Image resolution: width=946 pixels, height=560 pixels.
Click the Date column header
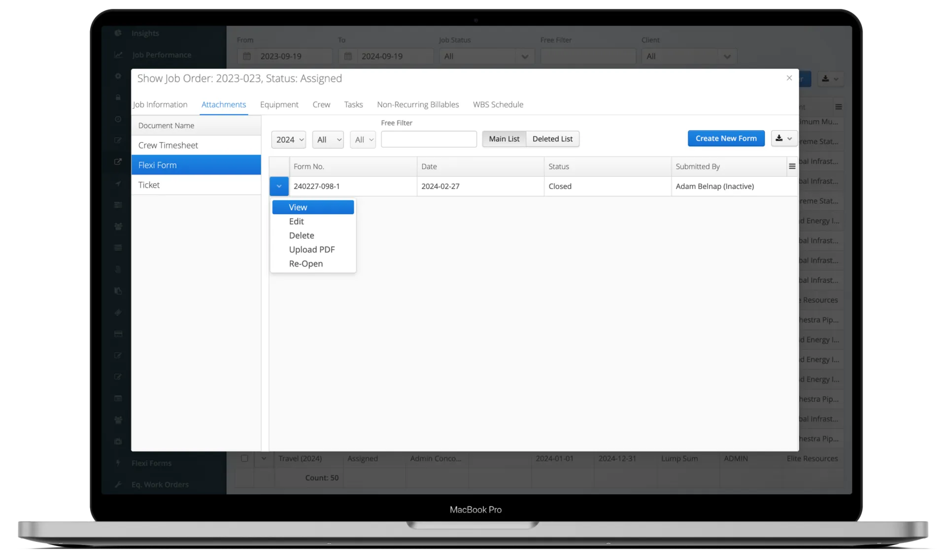coord(480,166)
